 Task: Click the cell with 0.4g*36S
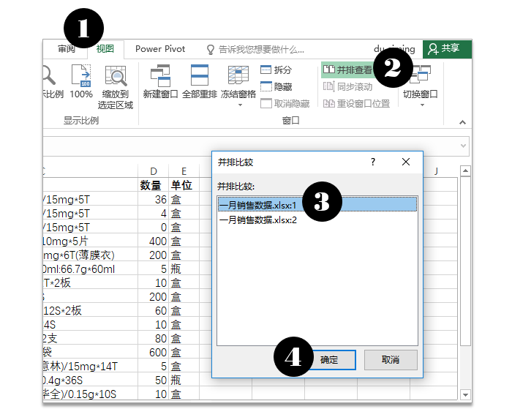click(90, 380)
